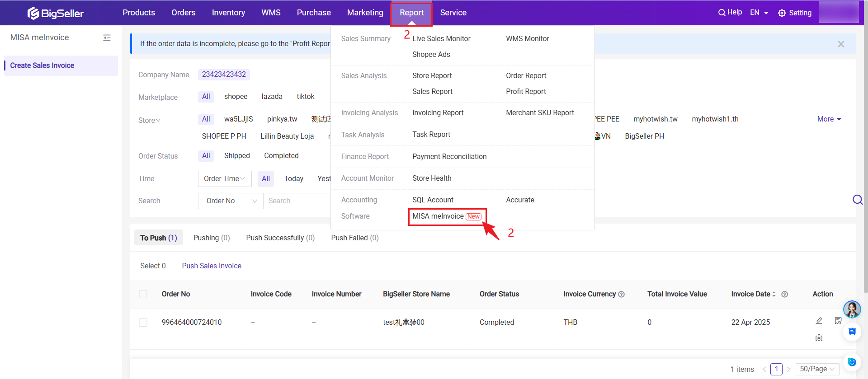Switch to Pushing tab
This screenshot has height=379, width=868.
(212, 238)
